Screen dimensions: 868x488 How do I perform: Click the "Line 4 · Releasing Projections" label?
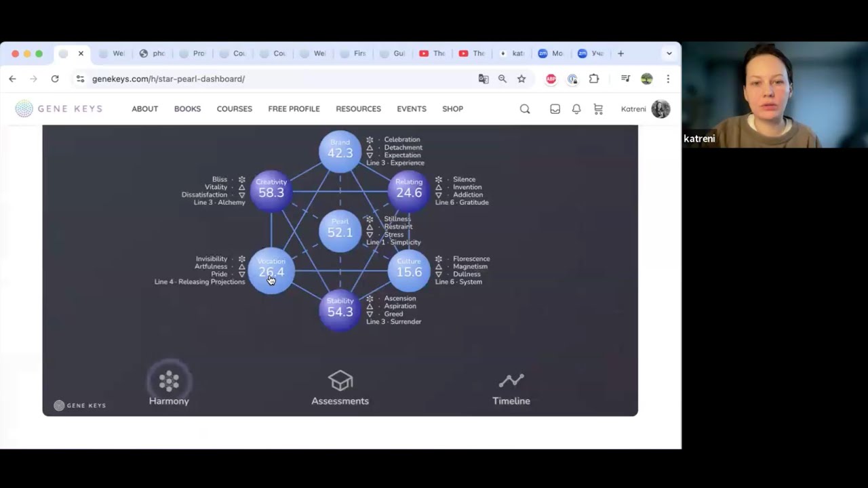(x=200, y=282)
